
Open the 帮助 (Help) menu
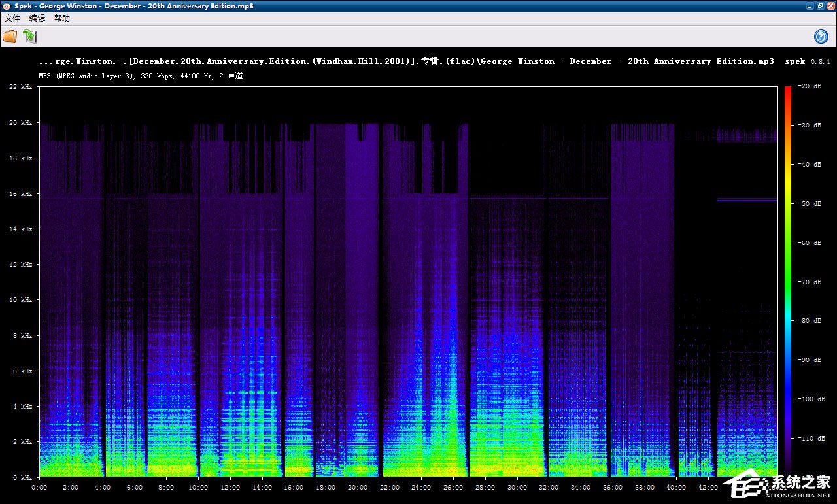62,18
